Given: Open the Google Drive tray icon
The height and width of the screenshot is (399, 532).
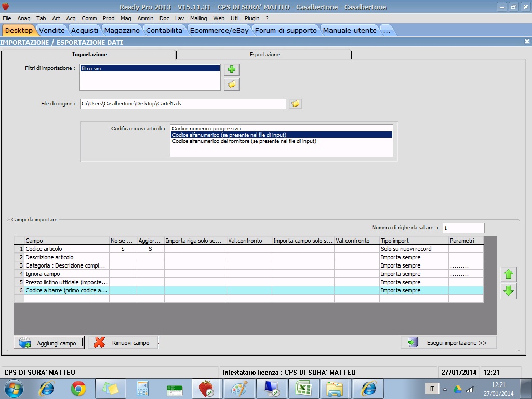Looking at the screenshot, I should pos(457,389).
